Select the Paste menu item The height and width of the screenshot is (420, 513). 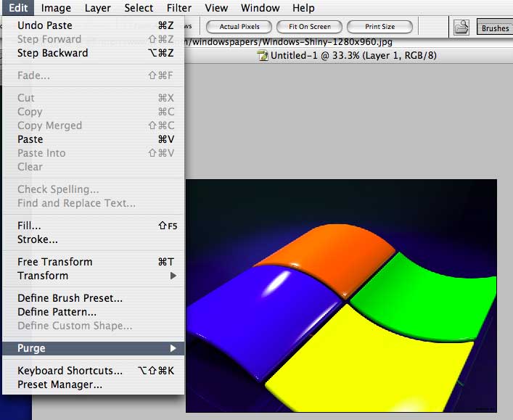[94, 139]
